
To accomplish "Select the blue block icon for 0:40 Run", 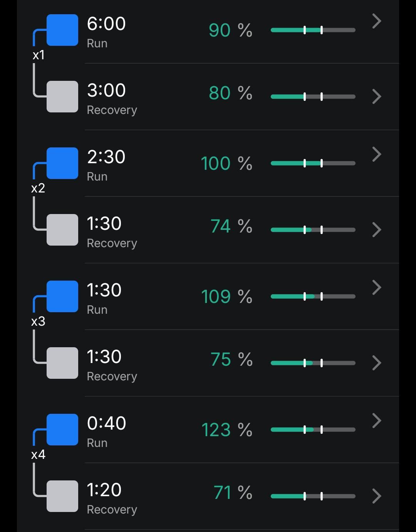I will (x=62, y=430).
